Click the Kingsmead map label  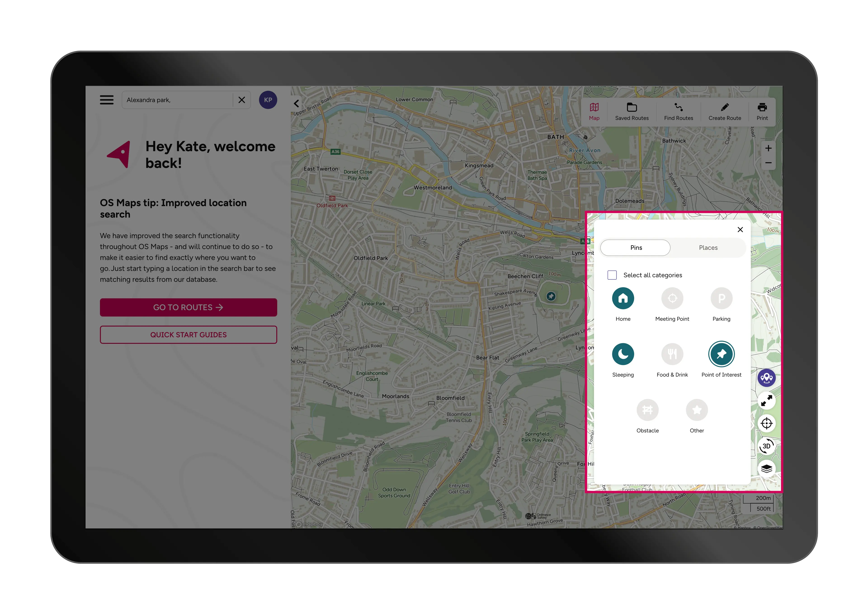click(x=479, y=165)
